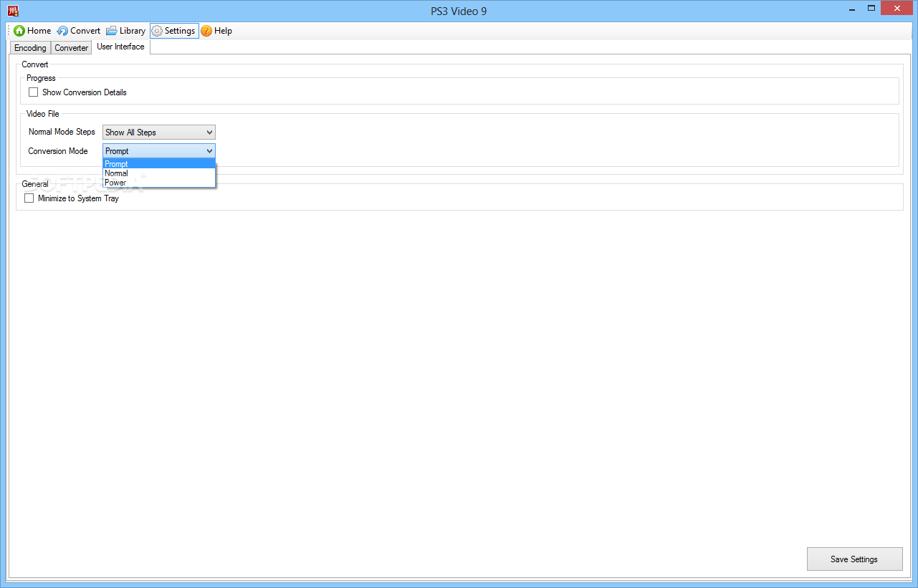Click the Normal Mode Steps label

[62, 132]
